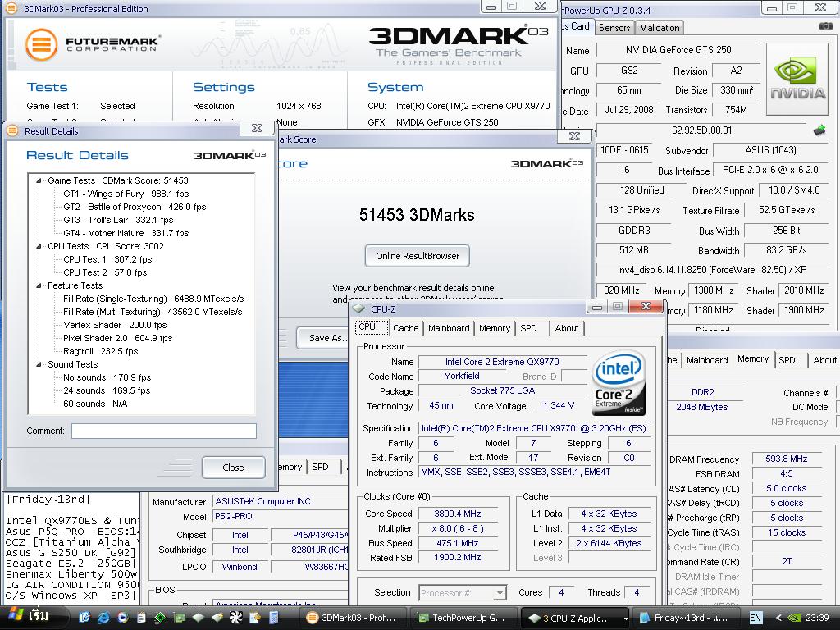840x630 pixels.
Task: Expand hidden tray icons chevron
Action: click(x=778, y=618)
